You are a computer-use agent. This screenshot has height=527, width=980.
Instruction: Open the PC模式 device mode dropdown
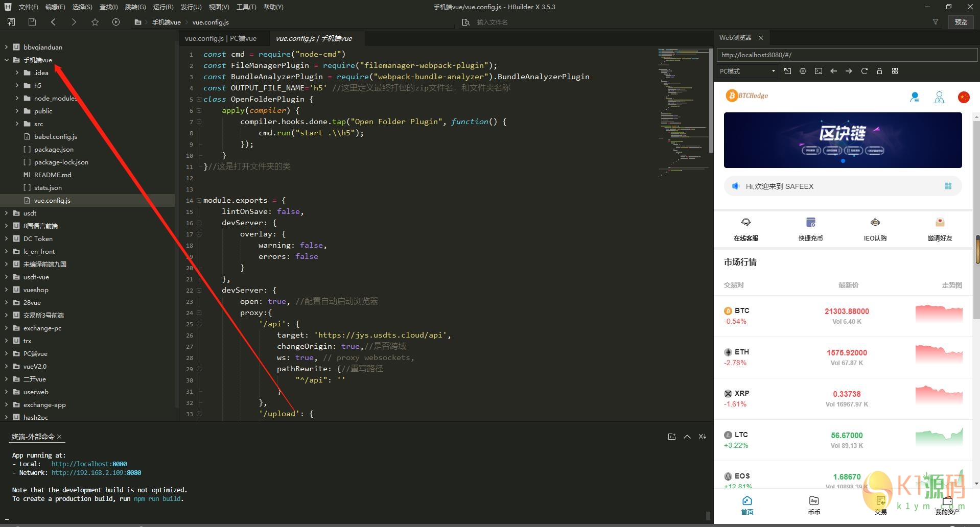pos(746,71)
